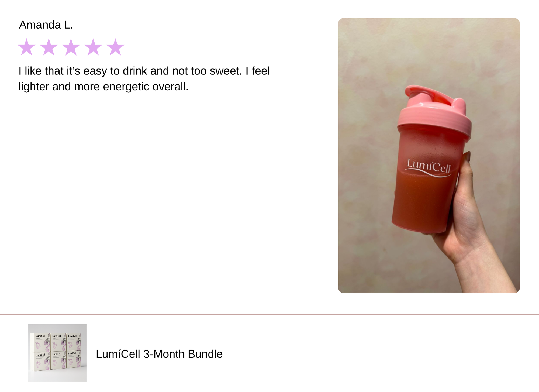This screenshot has height=392, width=539.
Task: Click the horizontal divider line above the product
Action: [x=269, y=314]
